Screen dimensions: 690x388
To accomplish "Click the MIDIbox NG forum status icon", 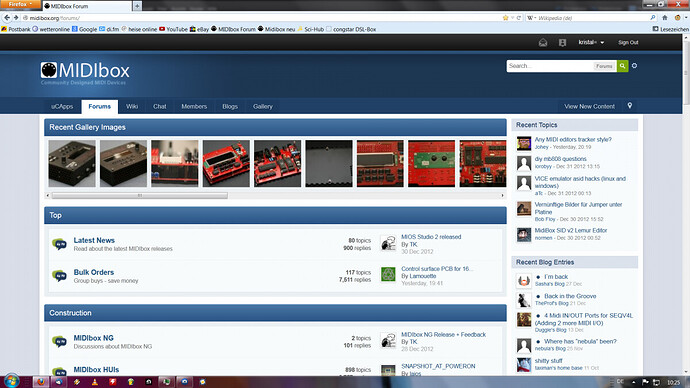I will (59, 341).
